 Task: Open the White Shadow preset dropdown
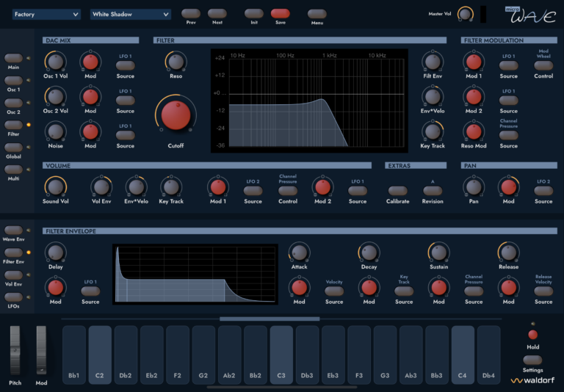pos(130,14)
